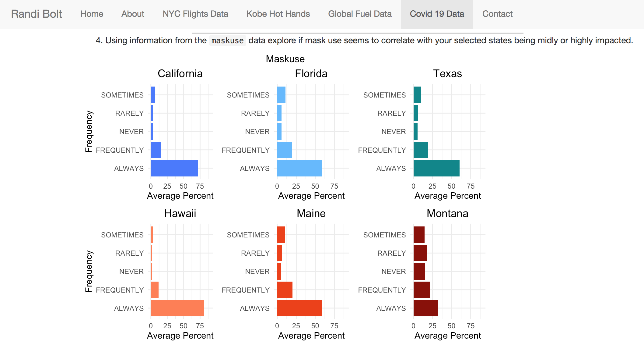644x345 pixels.
Task: Click the Maskuse plot heading
Action: (285, 59)
